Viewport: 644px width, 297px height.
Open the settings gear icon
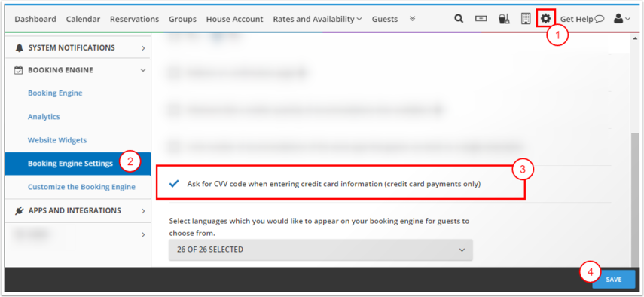(x=545, y=19)
